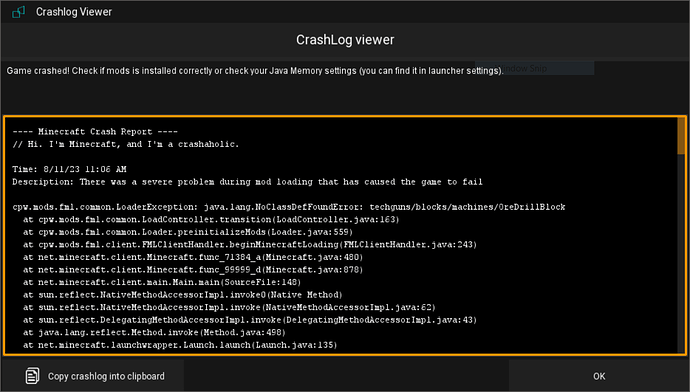Click the 'Game crashed!' message text

tap(255, 71)
